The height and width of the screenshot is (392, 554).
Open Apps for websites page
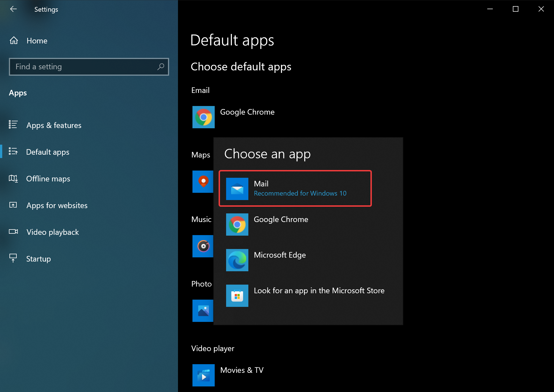click(89, 205)
